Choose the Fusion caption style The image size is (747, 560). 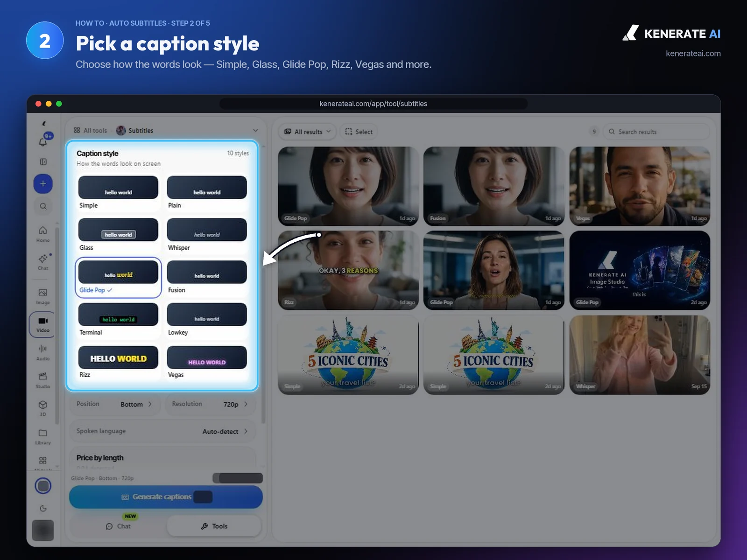pyautogui.click(x=207, y=278)
